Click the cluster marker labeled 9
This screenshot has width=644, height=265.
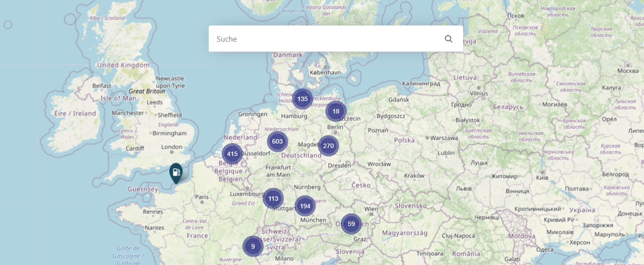click(253, 246)
